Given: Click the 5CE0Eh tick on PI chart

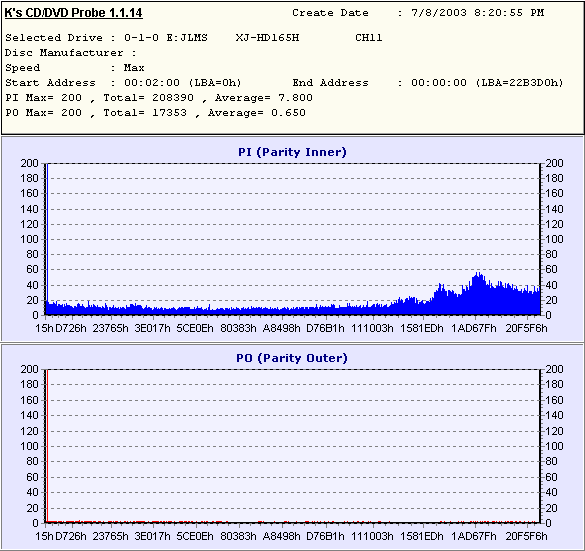Looking at the screenshot, I should (195, 328).
